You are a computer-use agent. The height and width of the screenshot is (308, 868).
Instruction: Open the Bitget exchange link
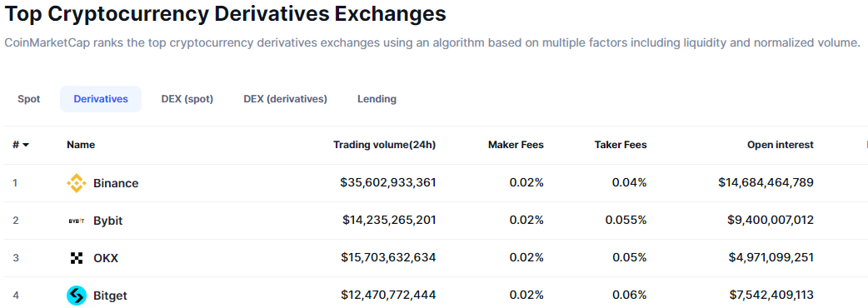pyautogui.click(x=110, y=296)
